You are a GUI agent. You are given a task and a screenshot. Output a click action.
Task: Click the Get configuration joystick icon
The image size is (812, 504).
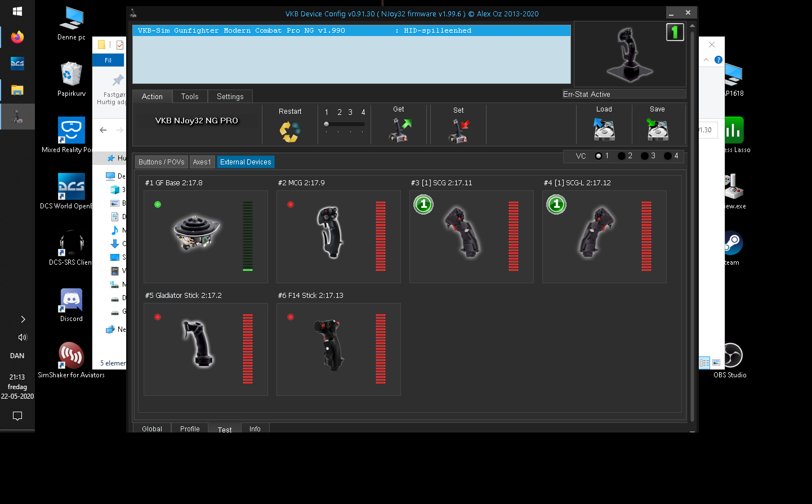click(x=399, y=130)
